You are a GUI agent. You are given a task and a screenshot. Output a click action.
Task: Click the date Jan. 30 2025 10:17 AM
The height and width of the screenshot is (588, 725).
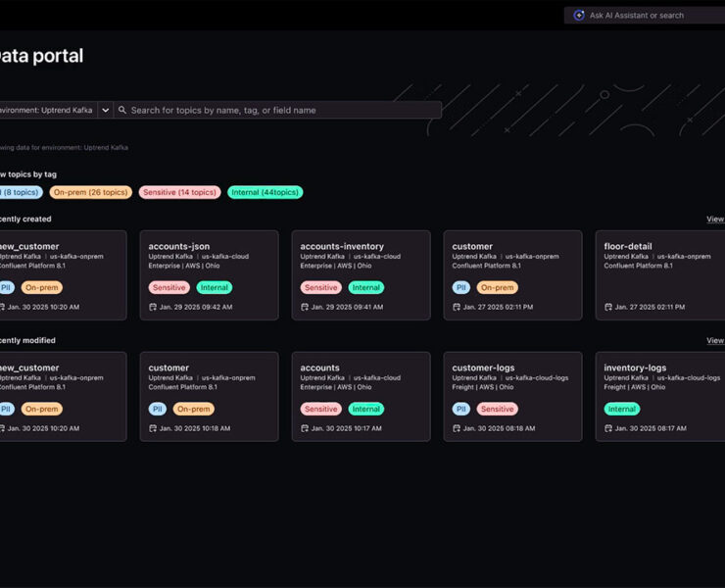pyautogui.click(x=346, y=428)
